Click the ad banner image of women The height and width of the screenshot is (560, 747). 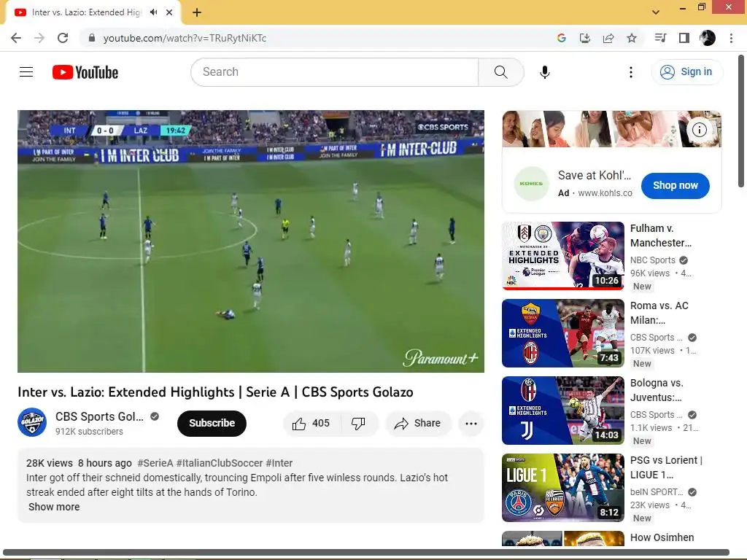point(612,129)
